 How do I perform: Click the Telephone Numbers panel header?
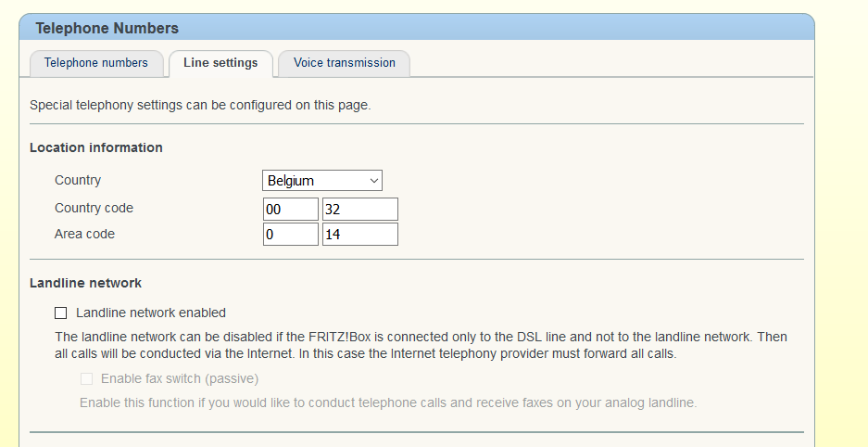107,29
